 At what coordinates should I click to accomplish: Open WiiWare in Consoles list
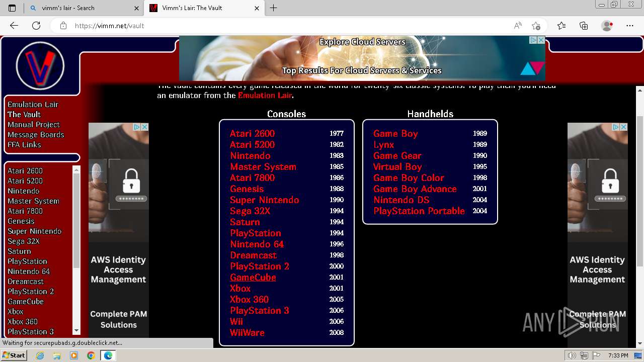tap(247, 333)
